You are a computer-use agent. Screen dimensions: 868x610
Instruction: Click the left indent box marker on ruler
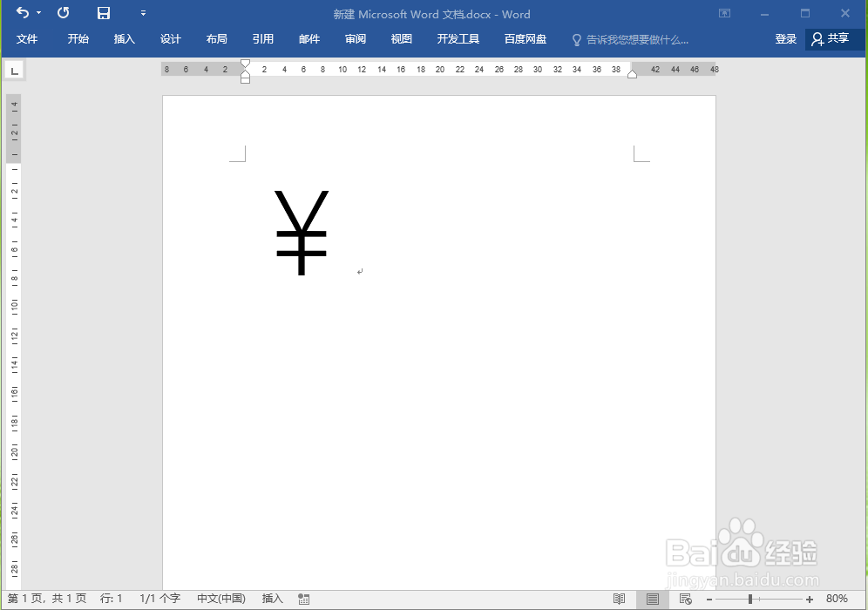pos(245,81)
